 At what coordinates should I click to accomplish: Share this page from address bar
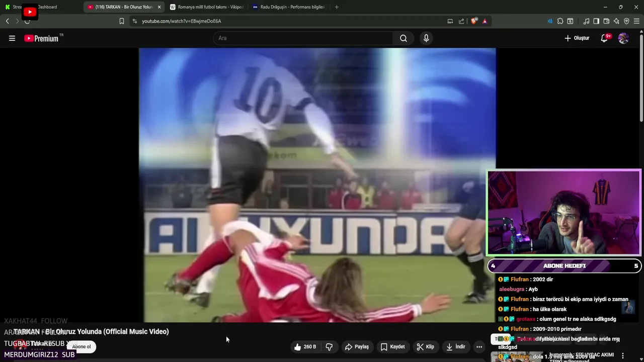coord(461,21)
